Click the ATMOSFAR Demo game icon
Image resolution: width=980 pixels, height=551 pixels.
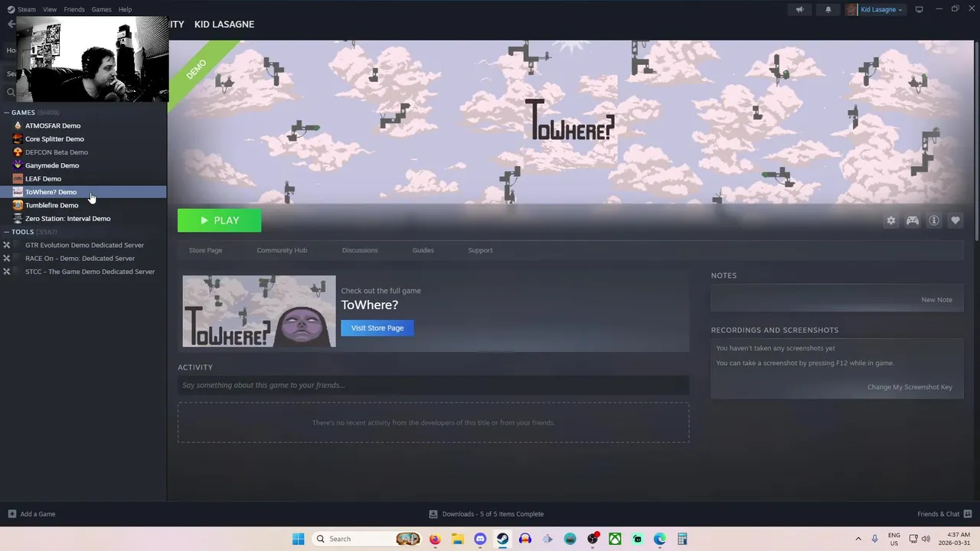point(18,126)
